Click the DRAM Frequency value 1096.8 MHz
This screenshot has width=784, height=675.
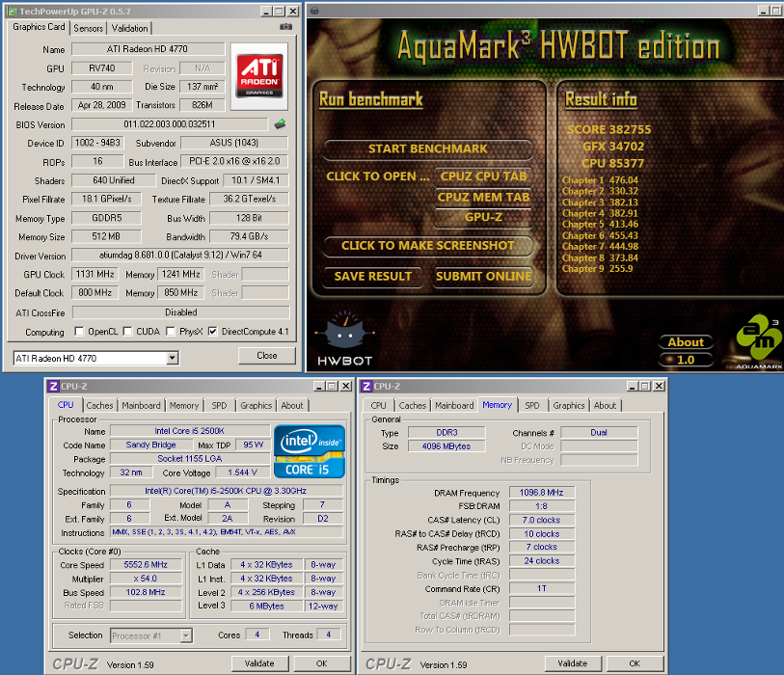(542, 493)
